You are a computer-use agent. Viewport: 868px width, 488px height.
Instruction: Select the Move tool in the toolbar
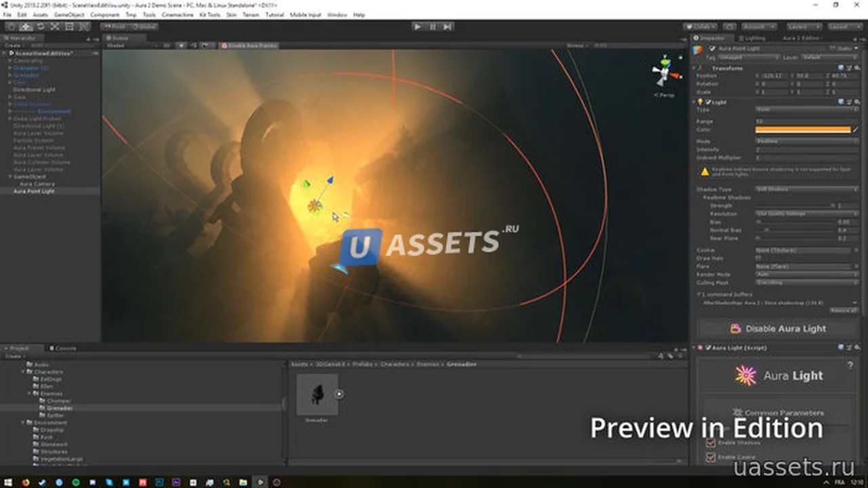pos(26,26)
